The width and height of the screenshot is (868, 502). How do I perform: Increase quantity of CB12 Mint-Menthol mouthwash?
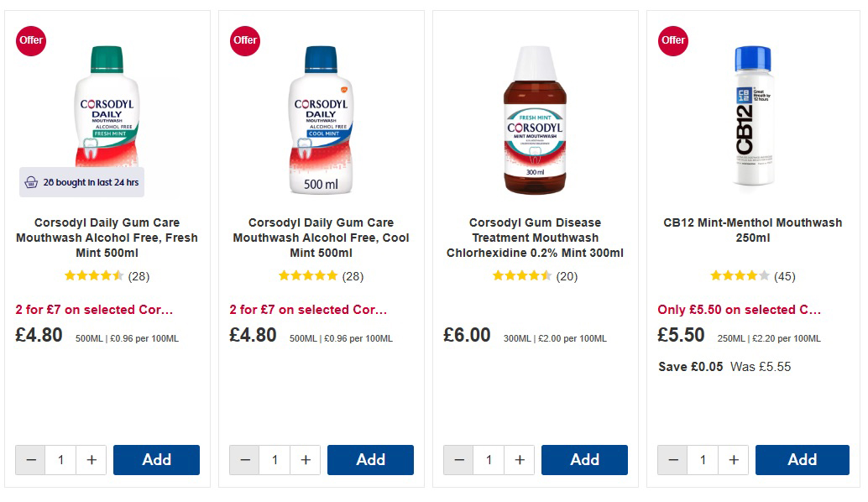[x=734, y=460]
